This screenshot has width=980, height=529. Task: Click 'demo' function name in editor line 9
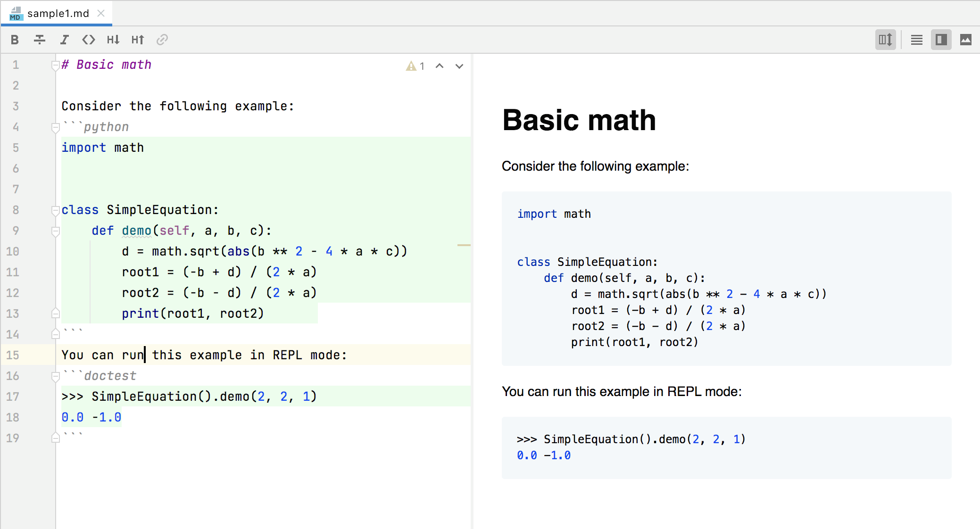tap(136, 231)
